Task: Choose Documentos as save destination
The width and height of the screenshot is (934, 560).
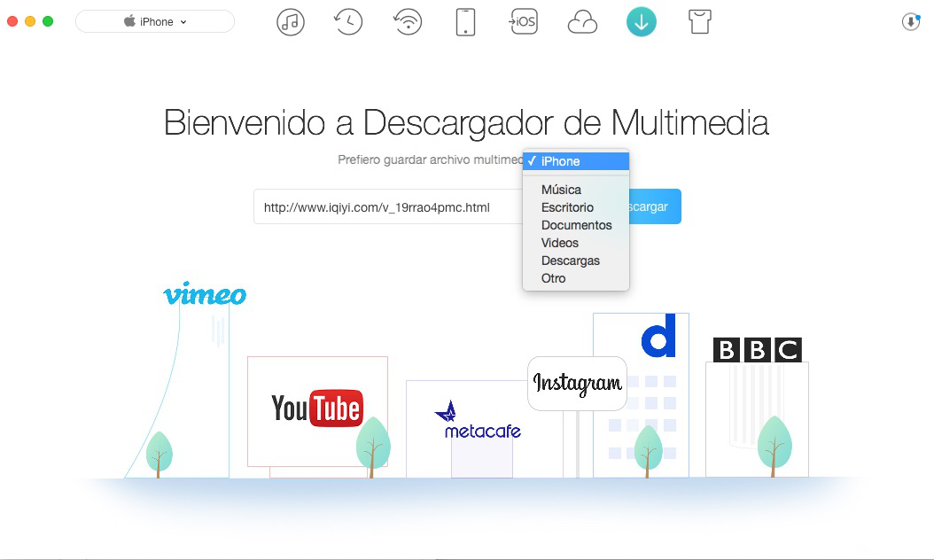Action: point(575,225)
